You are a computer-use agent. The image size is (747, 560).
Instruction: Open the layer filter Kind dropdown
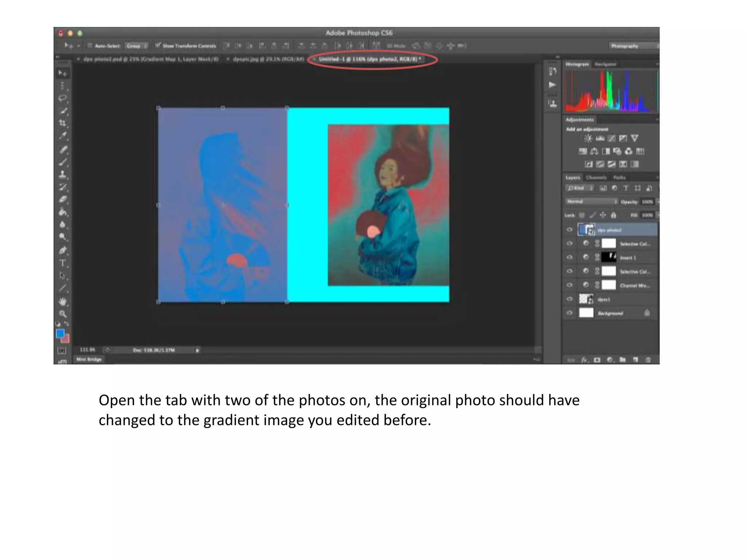point(579,188)
